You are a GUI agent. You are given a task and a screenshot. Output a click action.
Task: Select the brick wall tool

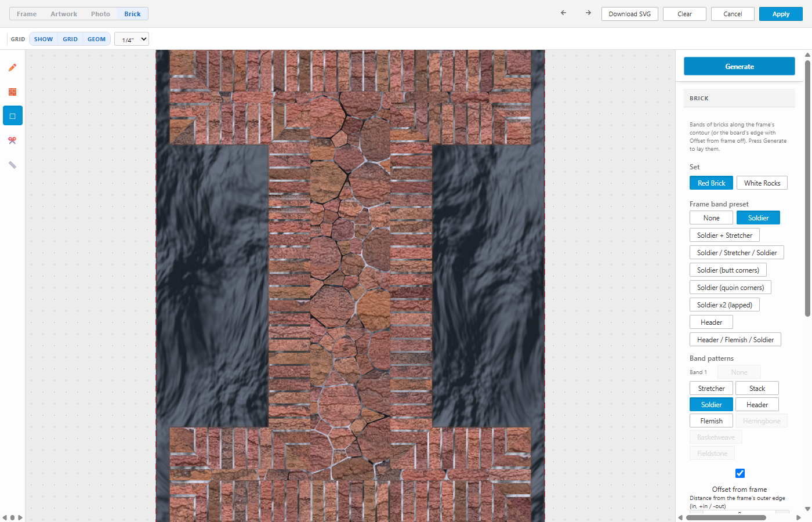pos(12,92)
